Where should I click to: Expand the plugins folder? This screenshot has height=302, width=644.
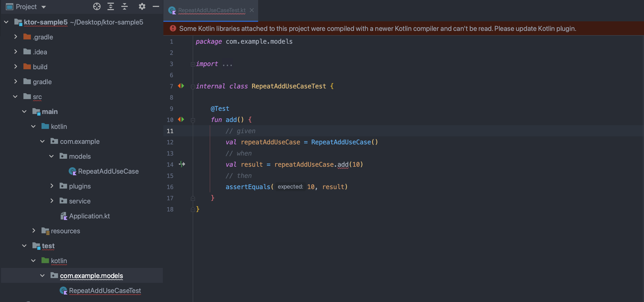pos(52,186)
